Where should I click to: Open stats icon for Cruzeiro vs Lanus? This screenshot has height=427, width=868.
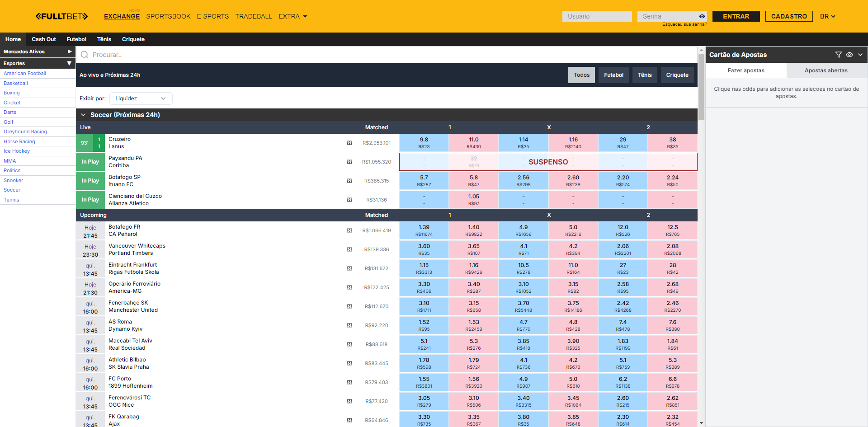point(349,143)
